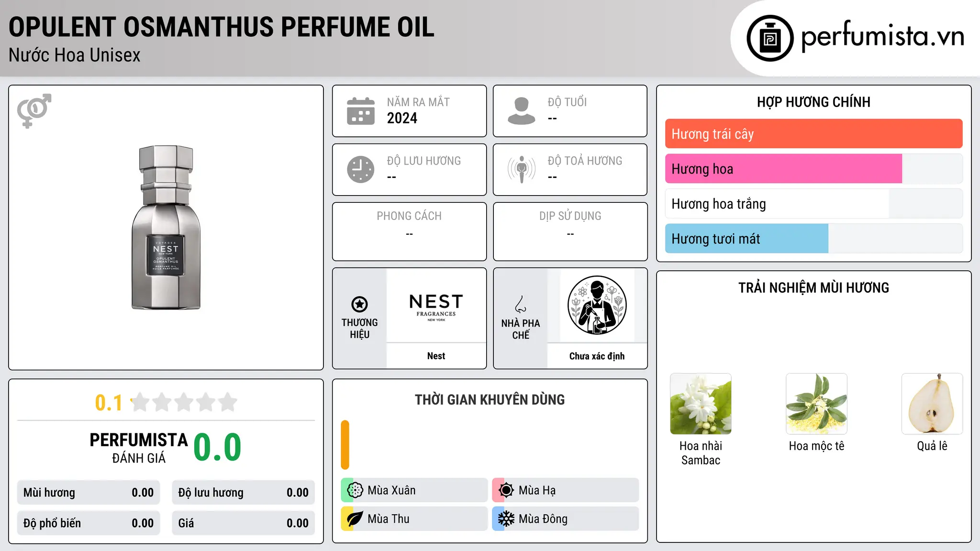Click the Perfumista Đánh giá label
Viewport: 980px width, 551px height.
(139, 448)
